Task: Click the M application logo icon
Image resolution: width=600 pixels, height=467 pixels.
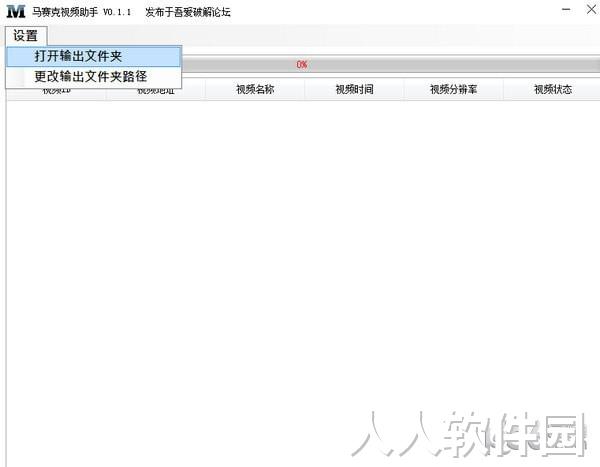Action: [16, 11]
